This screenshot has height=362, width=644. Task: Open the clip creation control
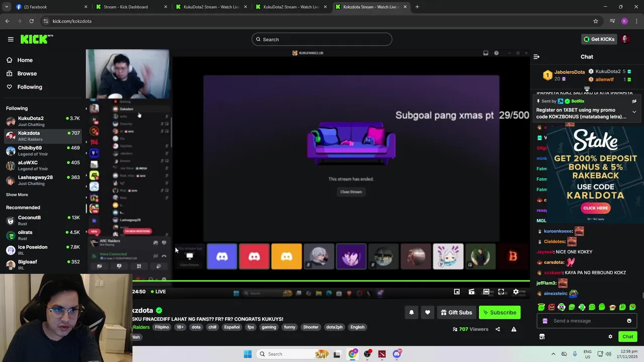471,292
